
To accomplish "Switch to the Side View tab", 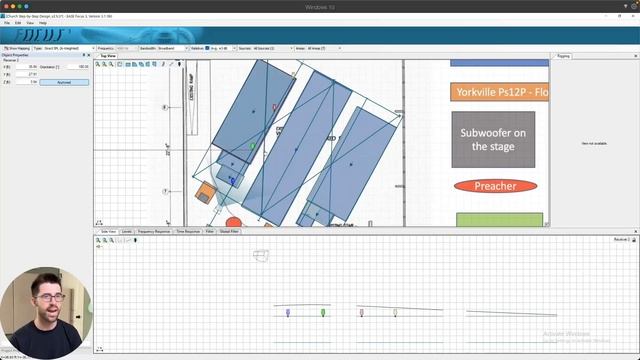I will (x=108, y=231).
